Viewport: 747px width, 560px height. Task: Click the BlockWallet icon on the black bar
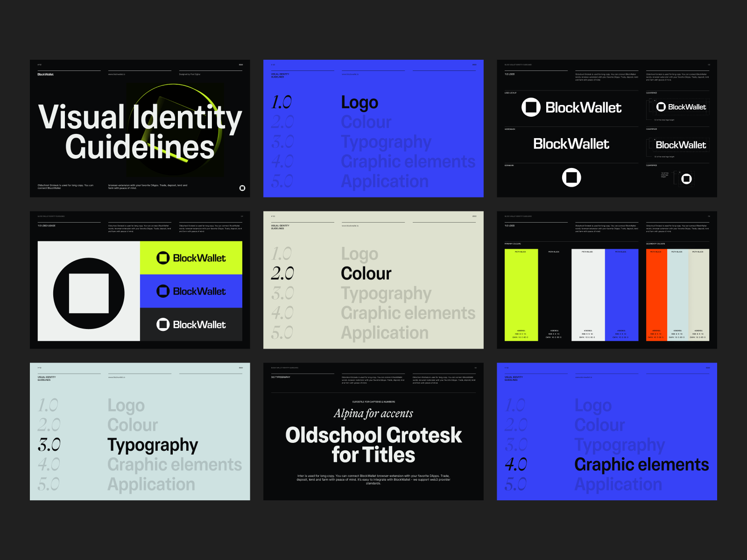(163, 324)
